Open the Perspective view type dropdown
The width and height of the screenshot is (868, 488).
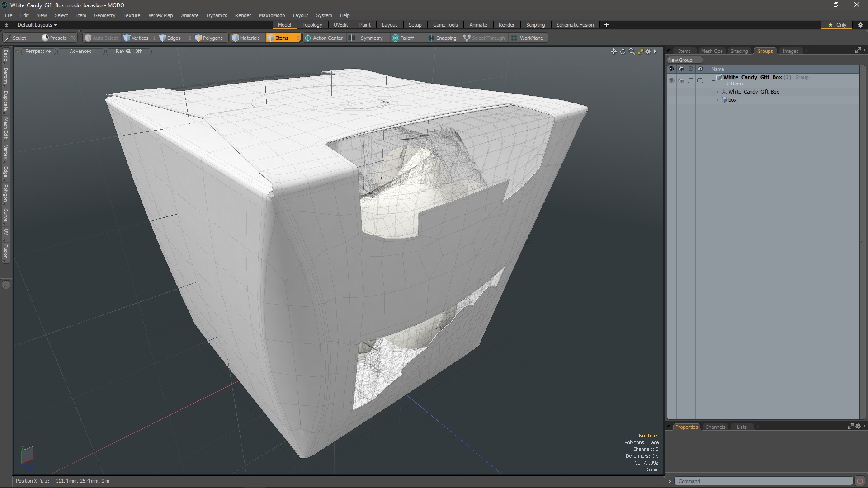point(38,52)
